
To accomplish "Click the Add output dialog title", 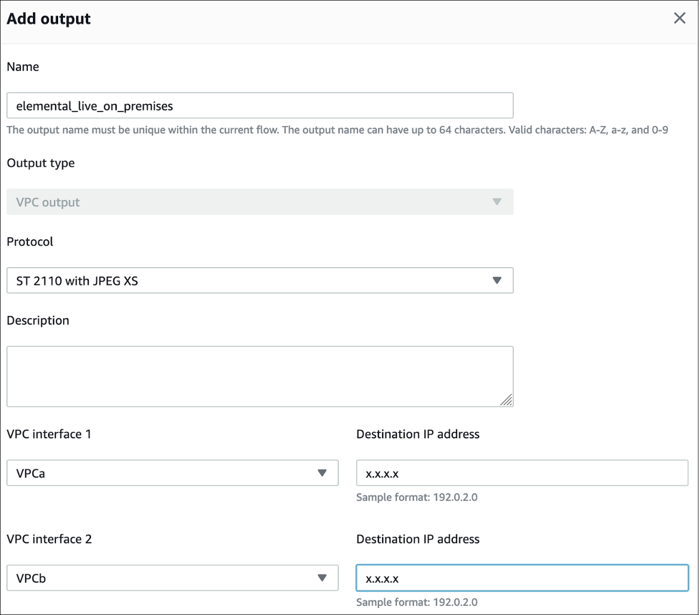I will [x=49, y=19].
